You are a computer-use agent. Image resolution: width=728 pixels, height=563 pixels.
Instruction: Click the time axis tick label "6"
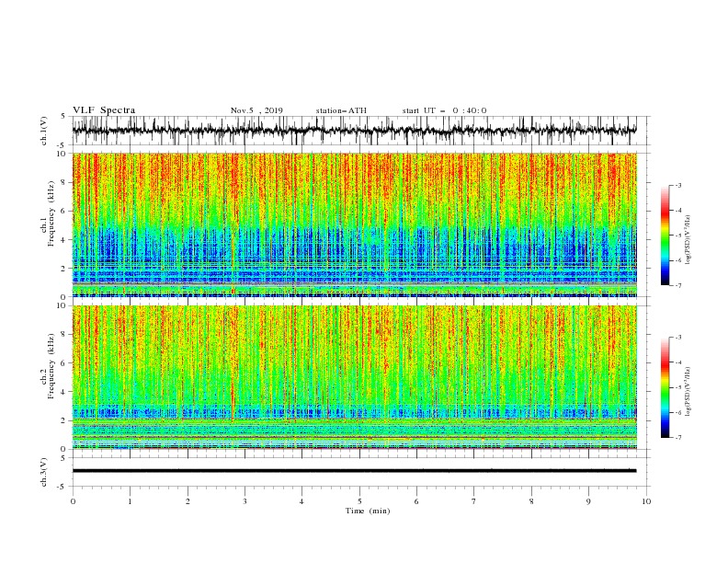[x=416, y=501]
